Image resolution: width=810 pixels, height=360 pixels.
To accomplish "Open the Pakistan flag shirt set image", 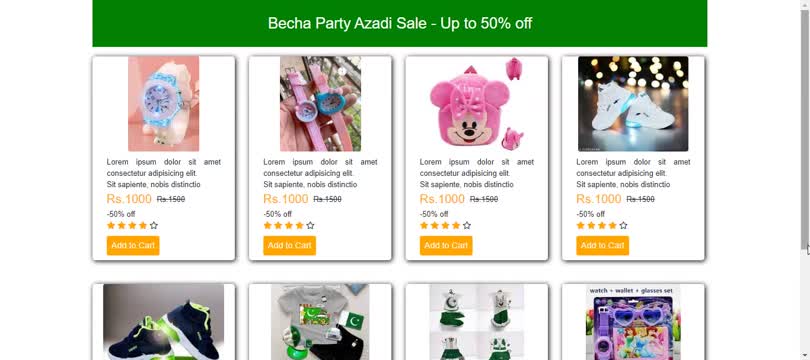I will point(320,322).
